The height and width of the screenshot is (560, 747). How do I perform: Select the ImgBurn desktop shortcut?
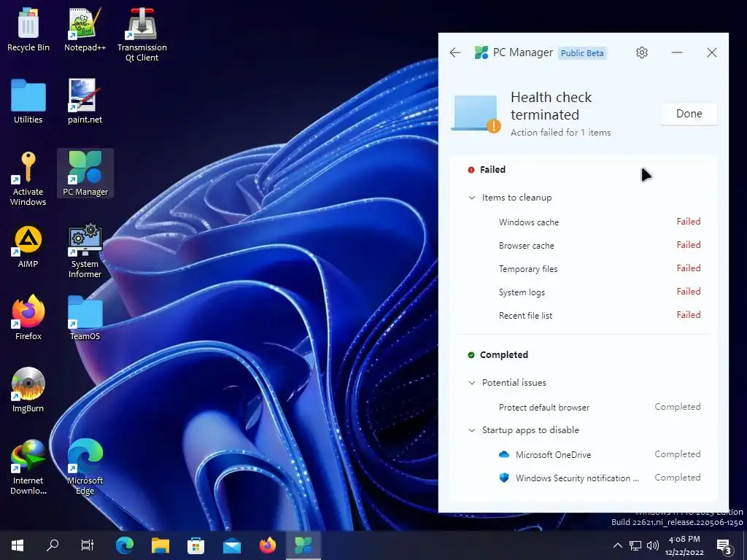(28, 390)
